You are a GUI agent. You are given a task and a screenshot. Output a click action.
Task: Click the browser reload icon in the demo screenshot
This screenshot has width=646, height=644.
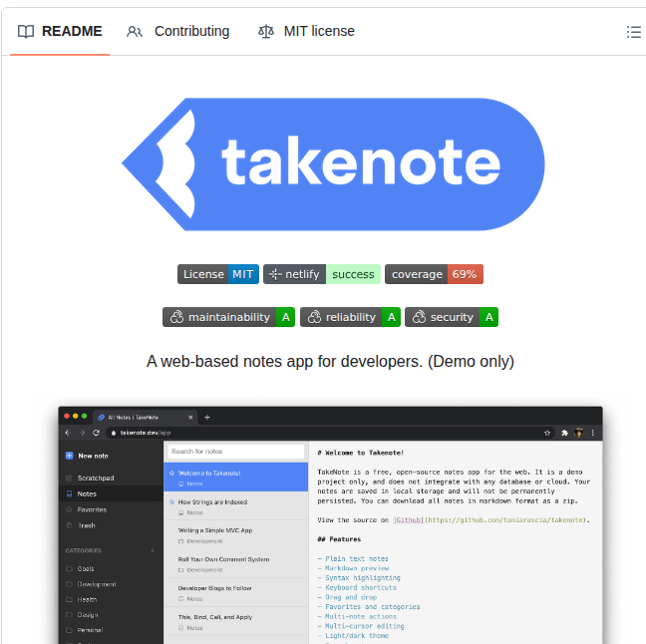[96, 434]
